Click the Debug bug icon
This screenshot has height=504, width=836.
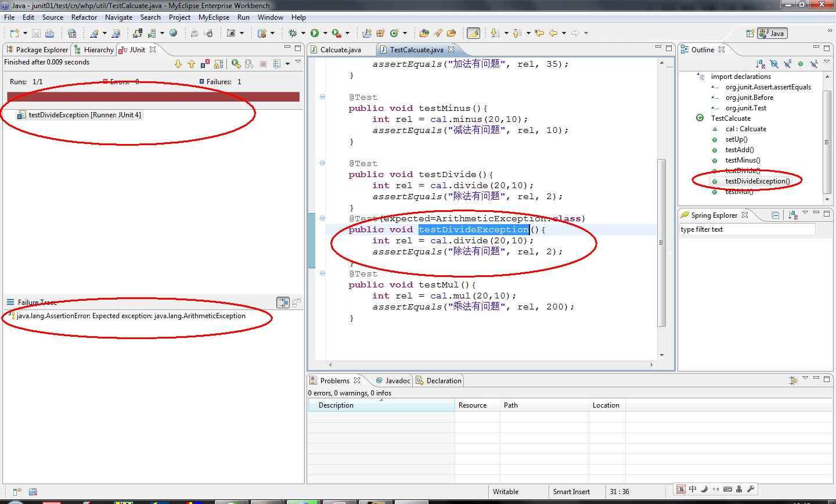coord(293,33)
